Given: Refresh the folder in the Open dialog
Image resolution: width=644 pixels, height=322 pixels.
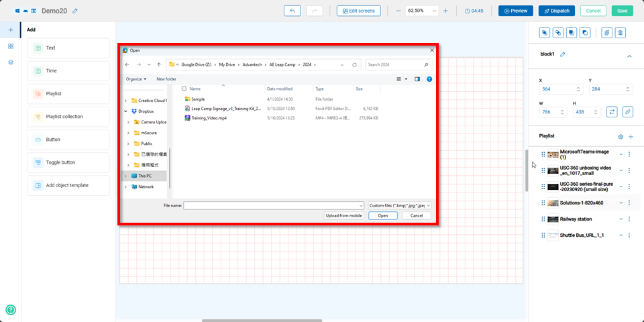Looking at the screenshot, I should tap(354, 64).
